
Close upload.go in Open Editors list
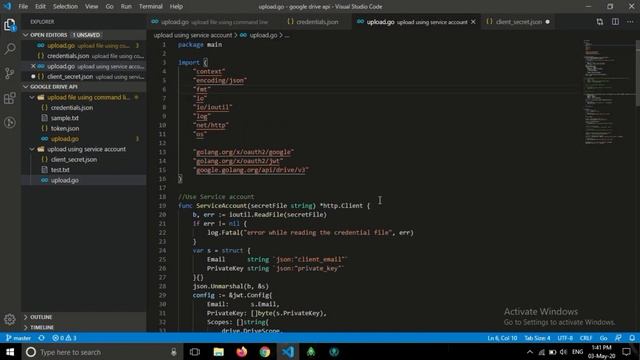(33, 66)
